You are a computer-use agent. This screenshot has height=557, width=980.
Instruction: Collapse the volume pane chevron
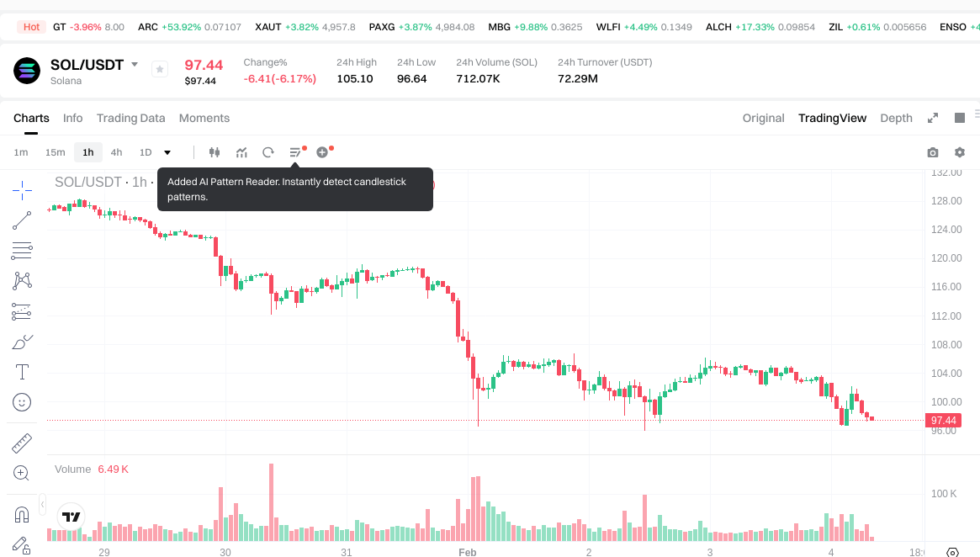click(x=43, y=503)
